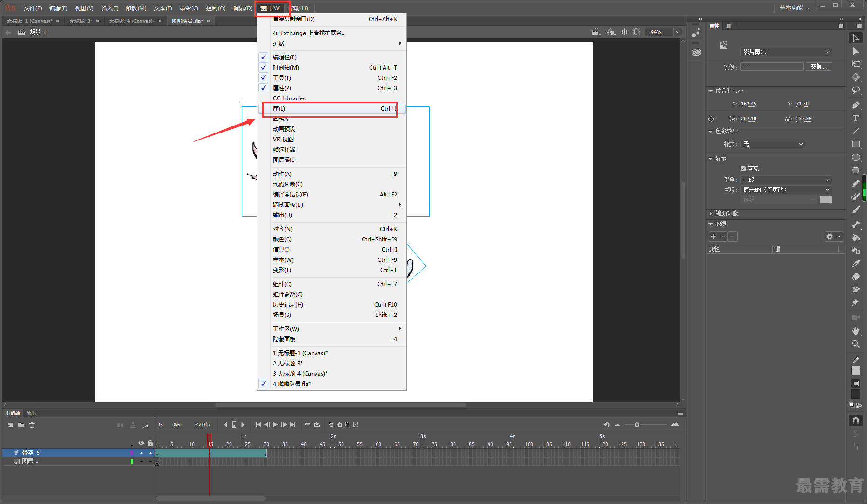Image resolution: width=867 pixels, height=504 pixels.
Task: Choose 库(L) from the Window menu
Action: pyautogui.click(x=331, y=109)
